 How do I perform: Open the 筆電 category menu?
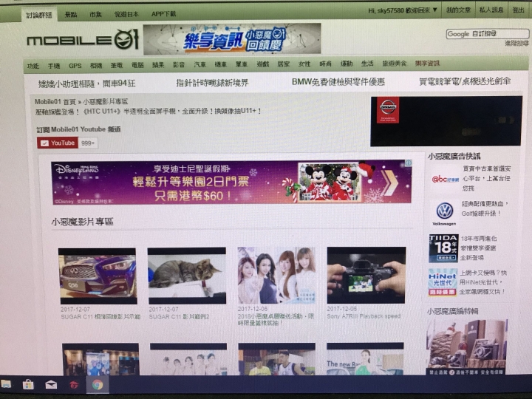click(x=117, y=65)
